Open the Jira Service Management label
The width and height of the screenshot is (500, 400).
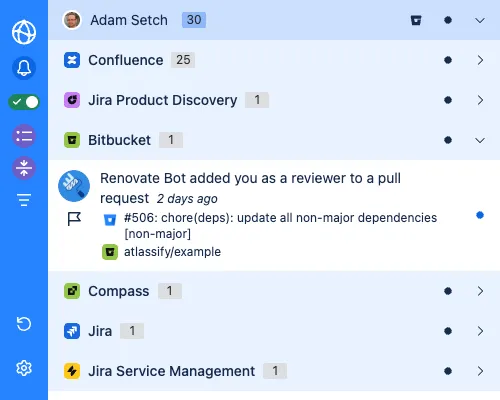pyautogui.click(x=172, y=371)
